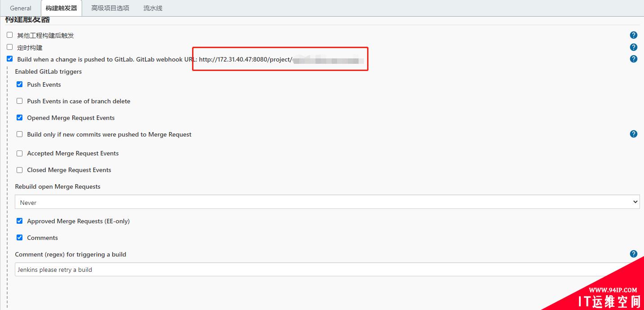Select 构建触发器 tab

coord(61,8)
